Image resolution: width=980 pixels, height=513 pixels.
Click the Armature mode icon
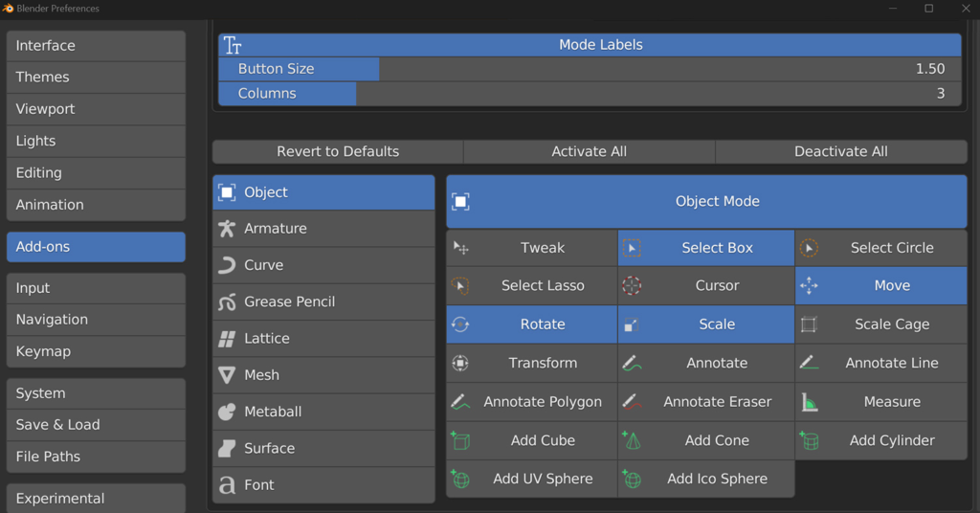[x=227, y=229]
